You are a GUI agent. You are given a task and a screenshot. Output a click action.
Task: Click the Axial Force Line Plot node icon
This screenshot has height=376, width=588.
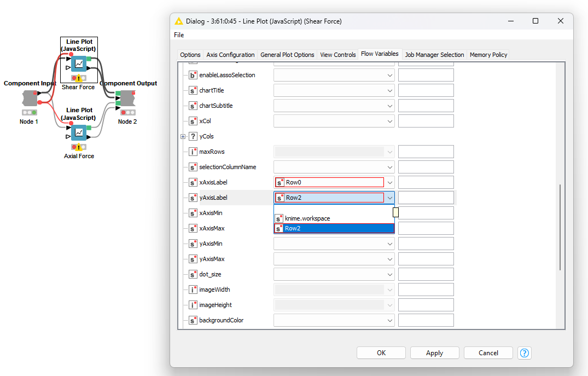coord(79,132)
